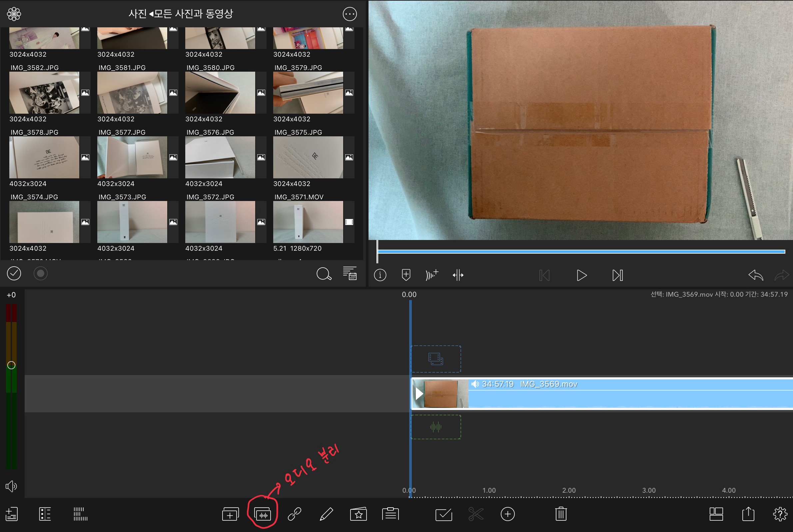Toggle the multi-select checkmark circle in library
This screenshot has height=532, width=793.
[x=14, y=273]
